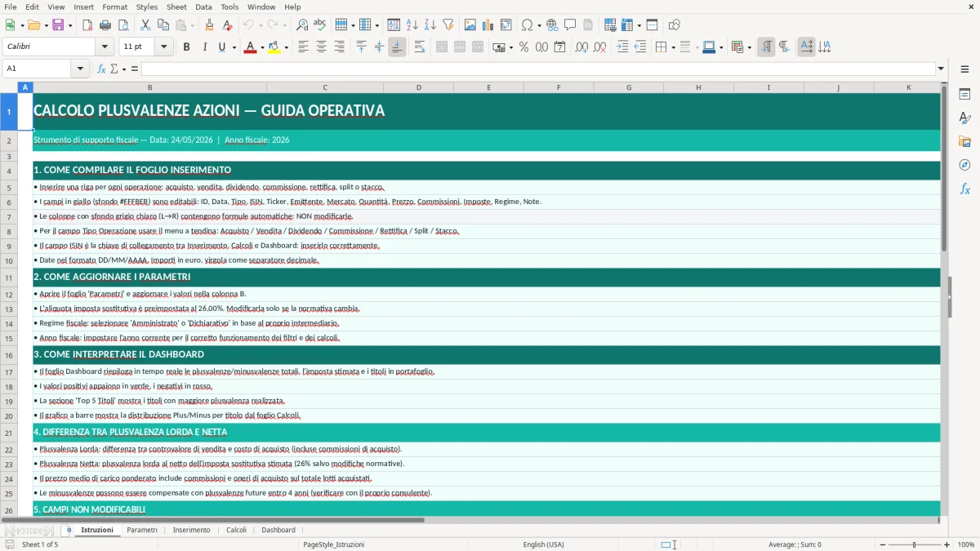Viewport: 980px width, 551px height.
Task: Insert a pivot table icon
Action: [x=506, y=25]
